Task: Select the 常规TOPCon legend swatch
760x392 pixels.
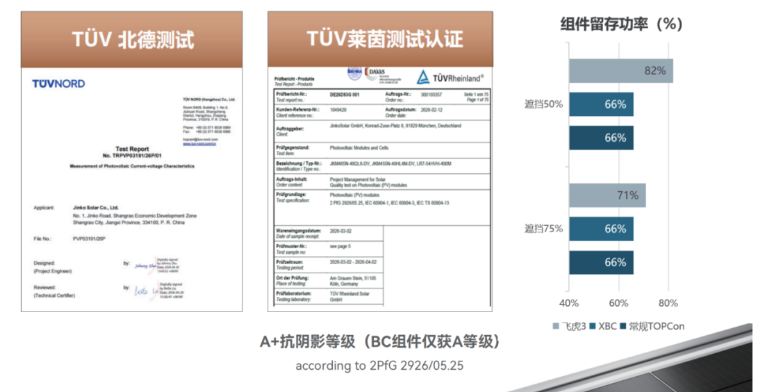Action: [x=623, y=326]
